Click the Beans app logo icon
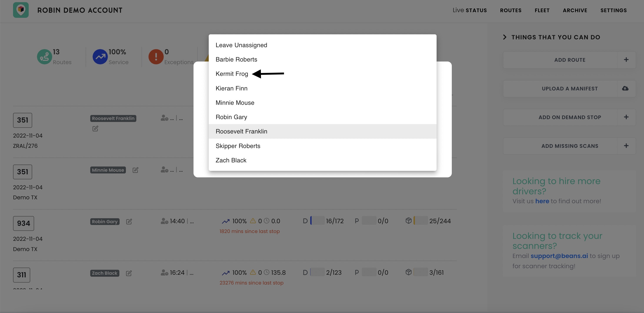 [x=21, y=10]
